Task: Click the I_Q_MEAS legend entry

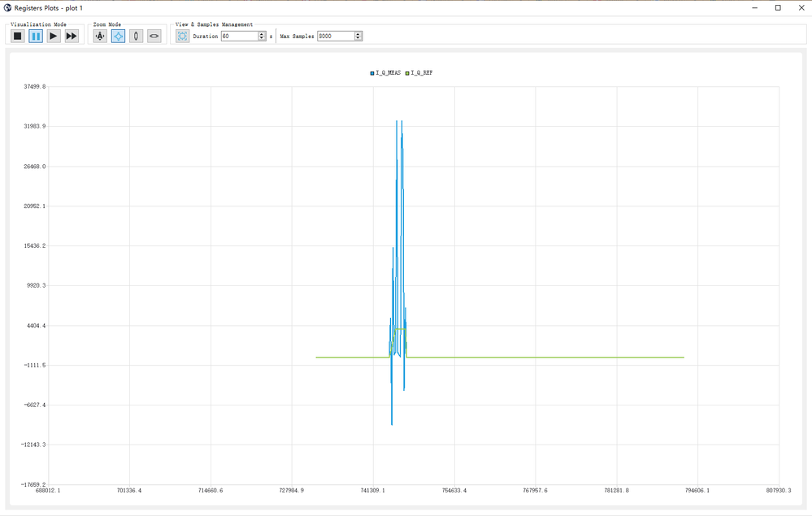Action: pos(385,73)
